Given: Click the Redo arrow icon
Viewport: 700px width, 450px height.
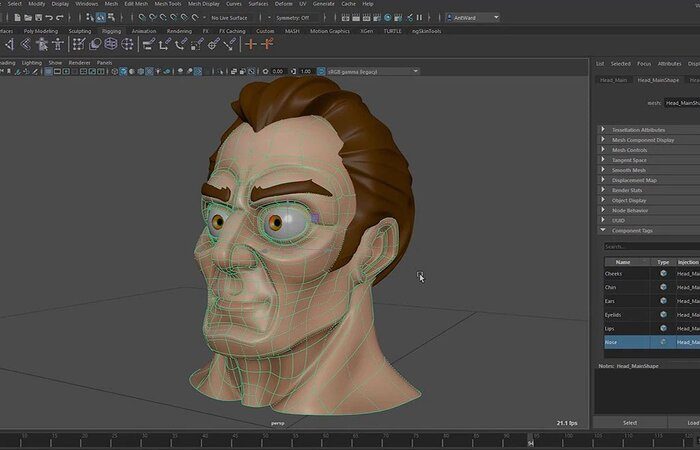Looking at the screenshot, I should (x=59, y=17).
